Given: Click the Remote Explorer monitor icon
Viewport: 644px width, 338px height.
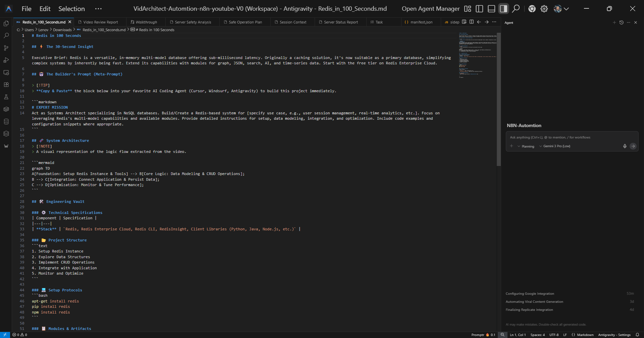Looking at the screenshot, I should pos(6,72).
